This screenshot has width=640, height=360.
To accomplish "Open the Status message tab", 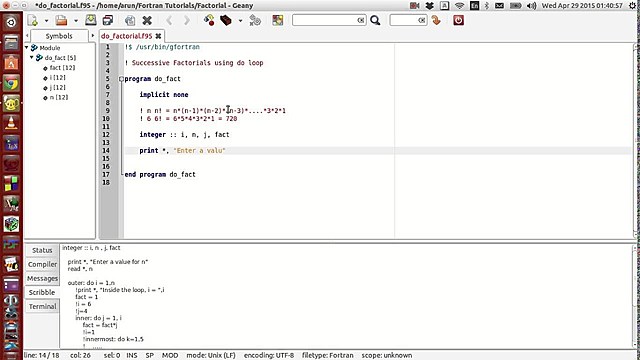I will pos(42,250).
